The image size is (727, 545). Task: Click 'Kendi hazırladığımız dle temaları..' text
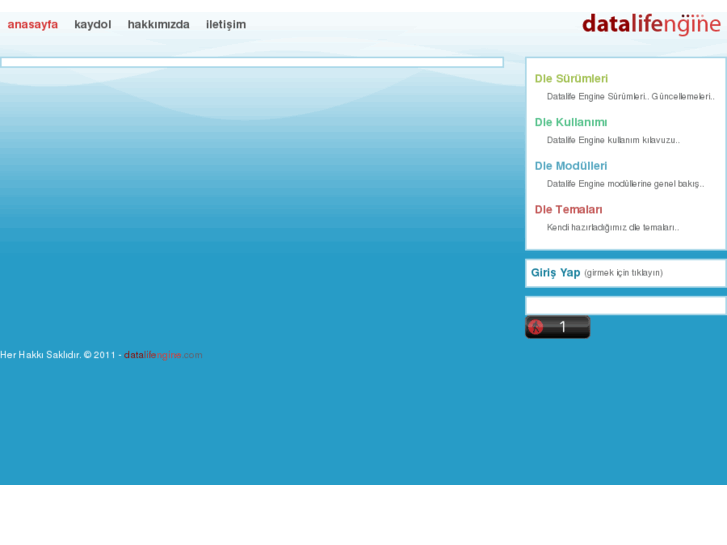(x=612, y=227)
